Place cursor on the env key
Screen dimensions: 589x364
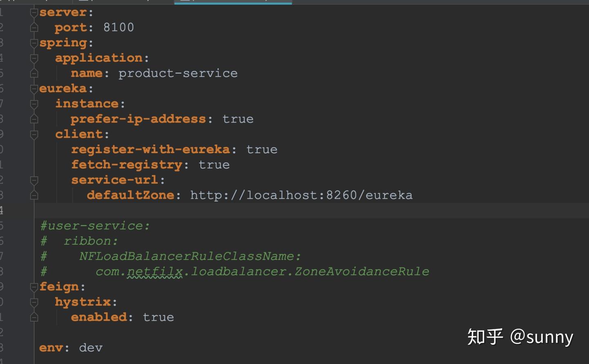[x=51, y=348]
